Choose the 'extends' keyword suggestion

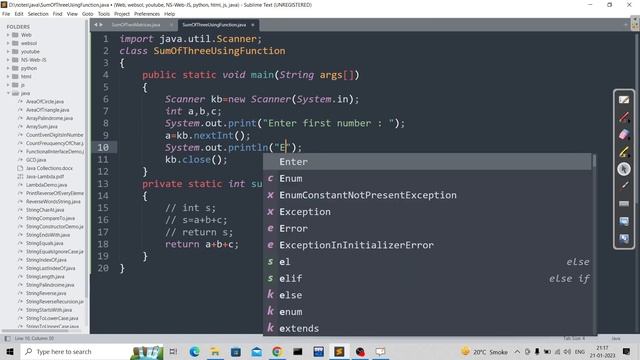(x=427, y=329)
